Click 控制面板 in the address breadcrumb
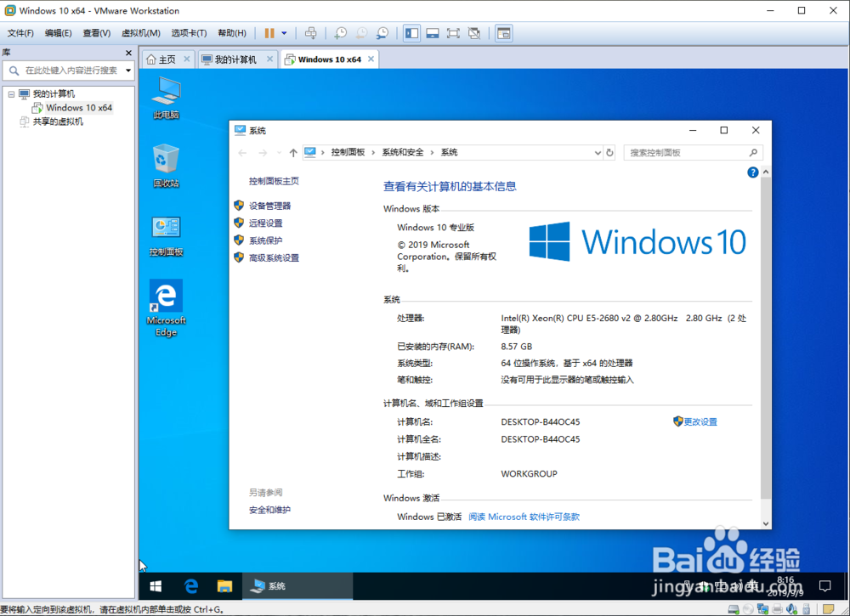 pos(348,152)
